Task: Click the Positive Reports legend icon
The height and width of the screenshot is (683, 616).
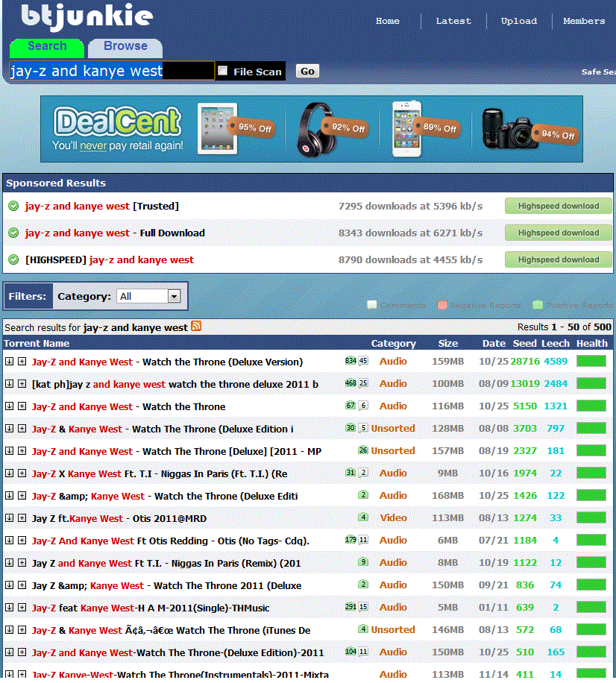Action: 538,304
